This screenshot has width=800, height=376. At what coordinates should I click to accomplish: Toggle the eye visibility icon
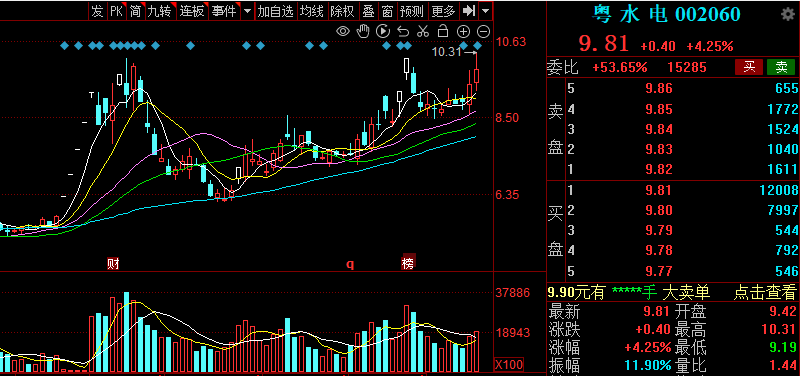(343, 32)
